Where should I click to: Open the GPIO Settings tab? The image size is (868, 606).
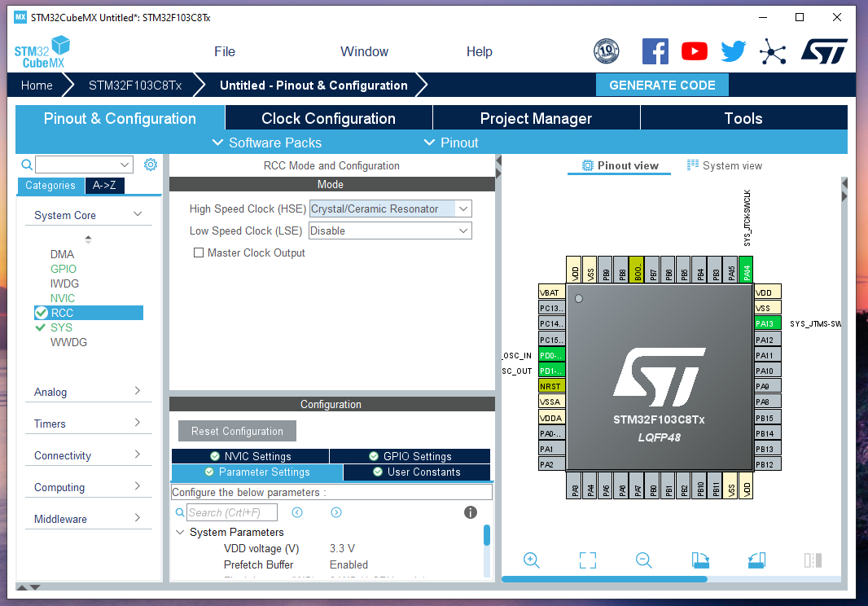(410, 456)
